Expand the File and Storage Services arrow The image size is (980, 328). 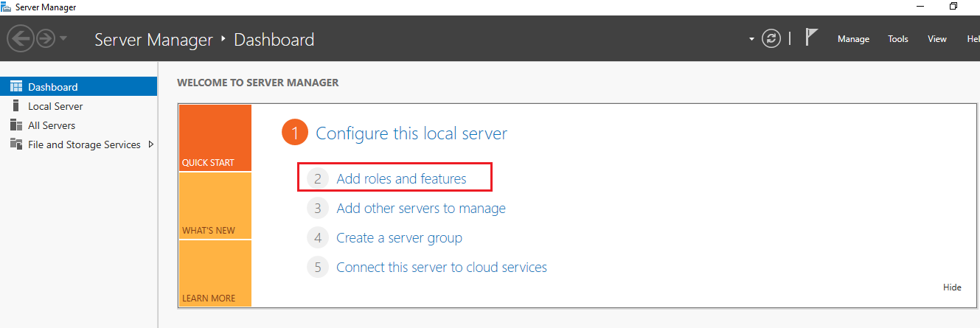tap(150, 144)
